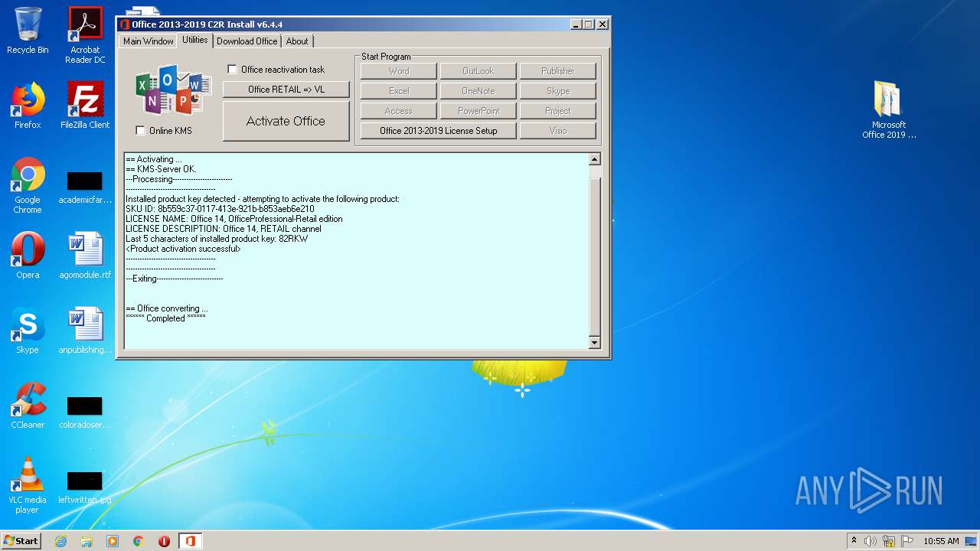Screen dimensions: 980x551
Task: Open the Firefox desktop shortcut
Action: click(x=28, y=106)
